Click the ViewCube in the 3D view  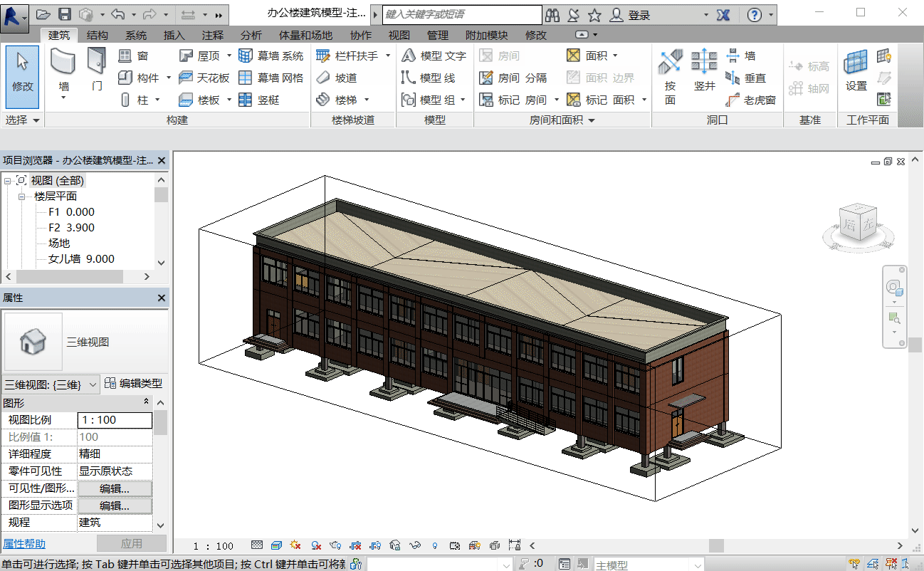pyautogui.click(x=859, y=223)
